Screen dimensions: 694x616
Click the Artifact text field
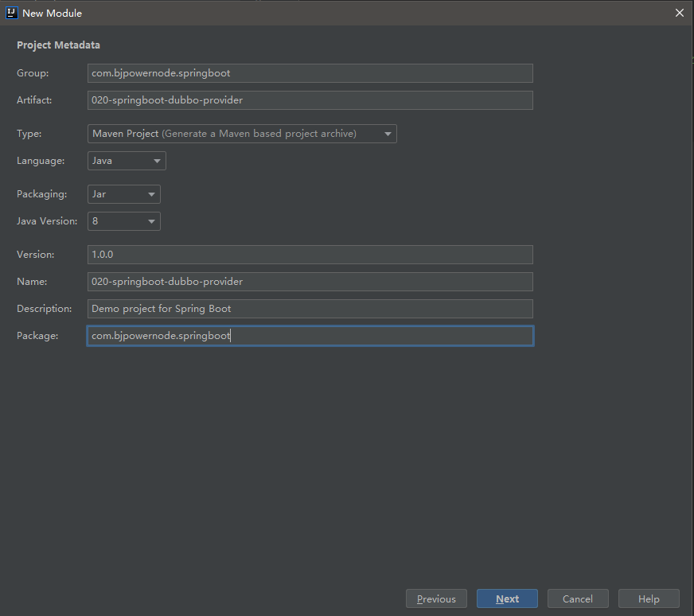[x=310, y=100]
